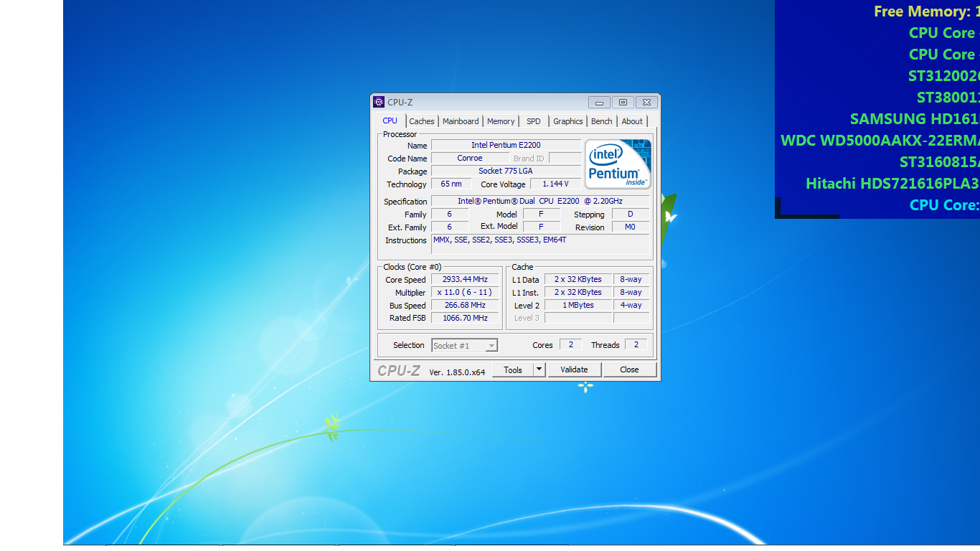980x551 pixels.
Task: Click the Instructions list MMX, SSE, SSE2
Action: coord(540,244)
